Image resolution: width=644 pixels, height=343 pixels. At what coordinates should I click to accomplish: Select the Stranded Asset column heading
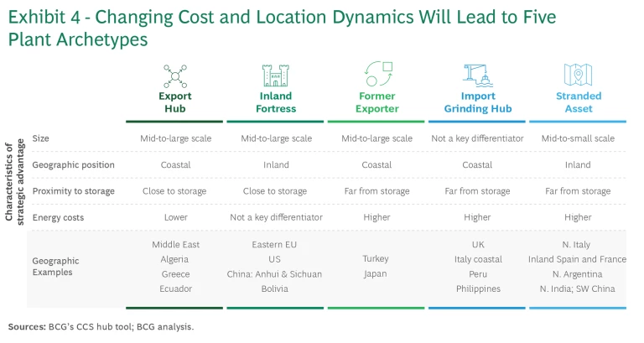tap(579, 102)
